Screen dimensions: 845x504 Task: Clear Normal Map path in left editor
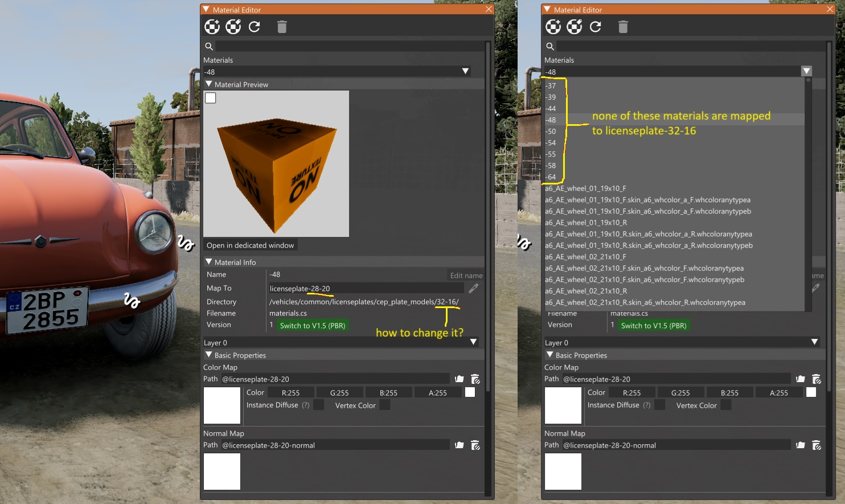click(x=475, y=445)
